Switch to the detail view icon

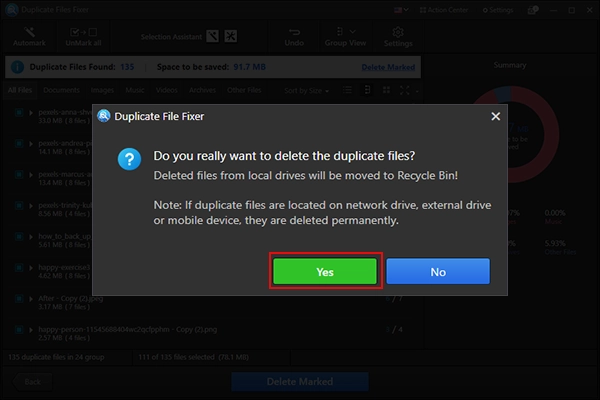point(367,90)
